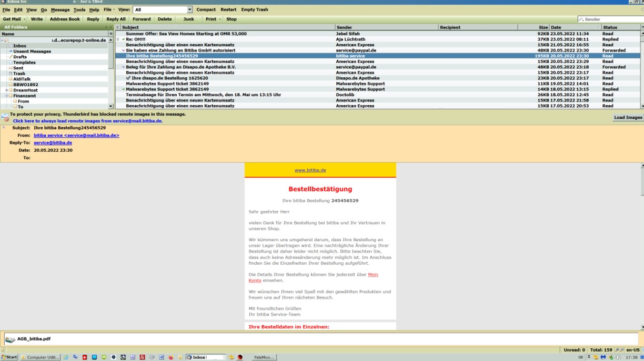Open the www.bitiba.de link in email
Screen dimensions: 644x361
coord(310,170)
